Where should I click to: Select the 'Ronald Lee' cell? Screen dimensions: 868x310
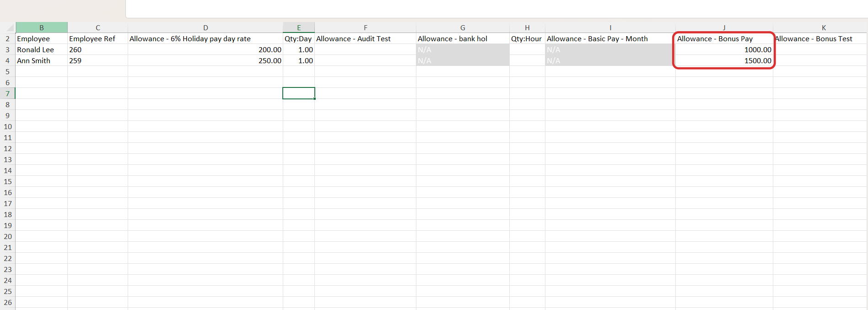coord(42,49)
